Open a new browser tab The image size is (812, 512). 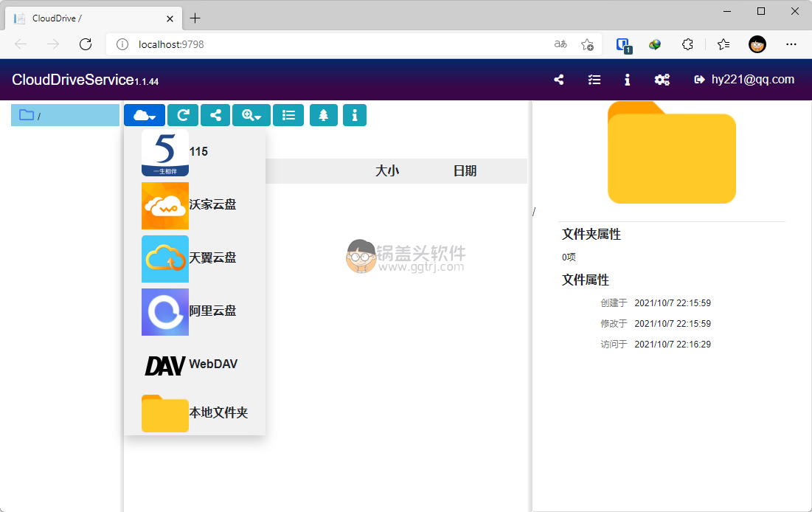point(195,18)
